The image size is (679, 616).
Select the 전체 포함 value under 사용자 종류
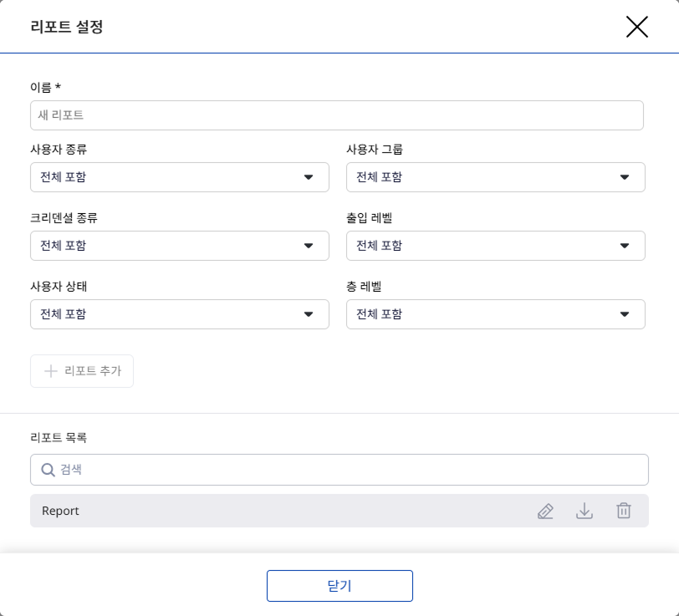click(64, 177)
